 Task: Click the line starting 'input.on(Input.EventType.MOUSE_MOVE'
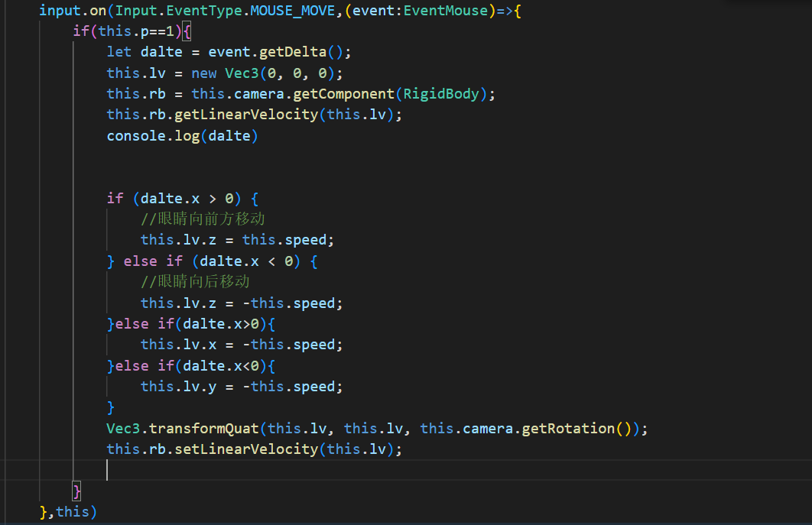pos(280,11)
